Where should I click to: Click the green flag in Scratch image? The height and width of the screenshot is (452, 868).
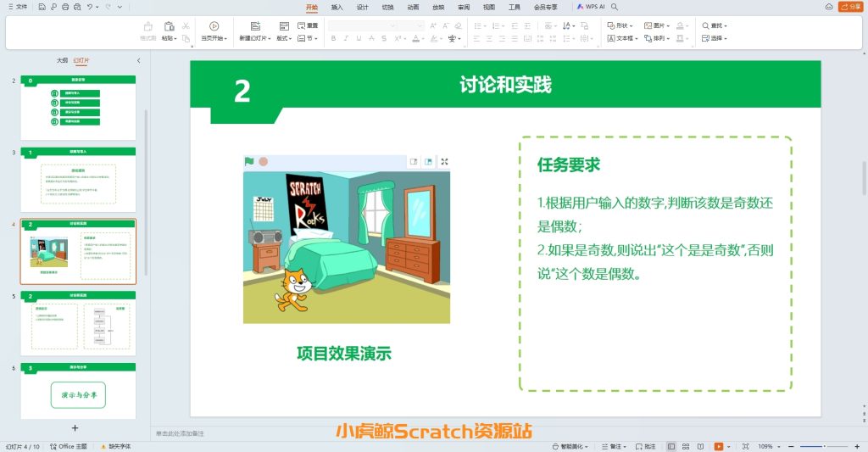249,161
